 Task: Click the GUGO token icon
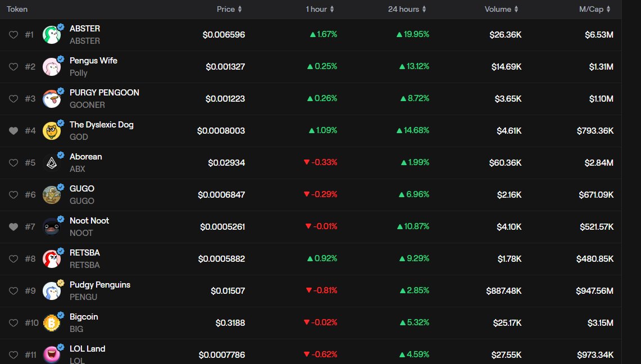(x=52, y=194)
